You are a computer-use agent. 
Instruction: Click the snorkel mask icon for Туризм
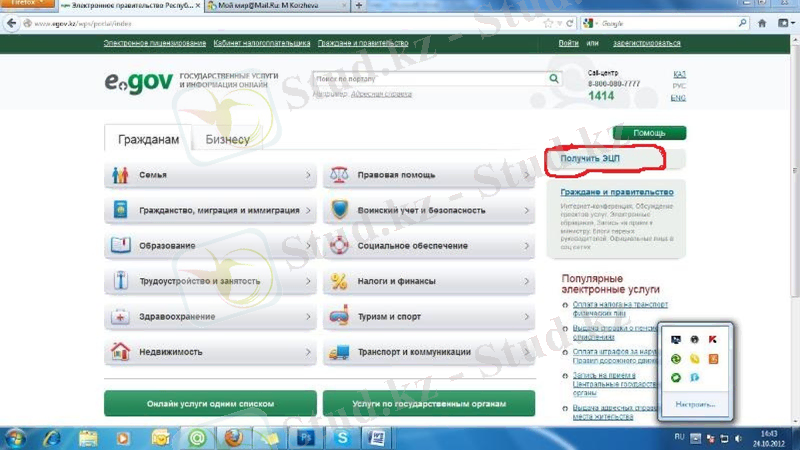click(339, 316)
